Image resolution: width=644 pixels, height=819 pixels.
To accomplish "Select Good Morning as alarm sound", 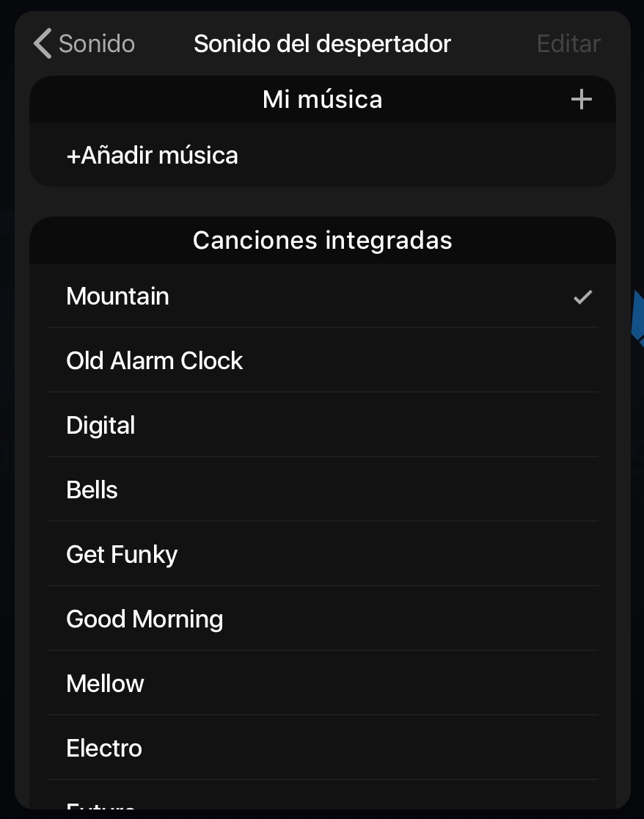I will click(x=144, y=619).
